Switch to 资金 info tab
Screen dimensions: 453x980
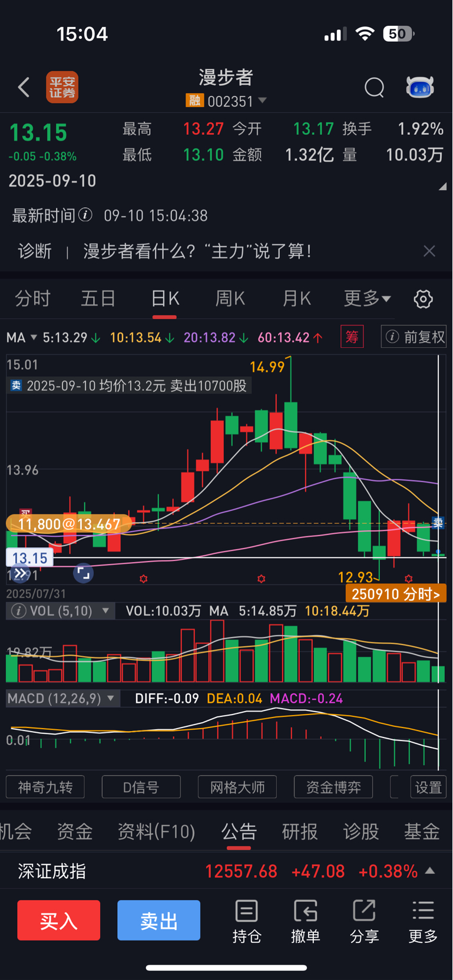75,831
